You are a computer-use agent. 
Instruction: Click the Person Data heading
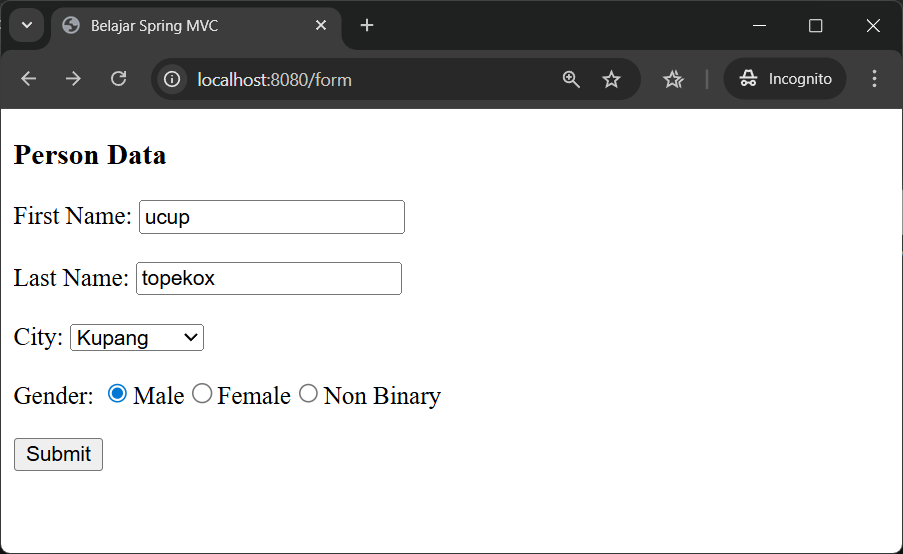point(90,155)
